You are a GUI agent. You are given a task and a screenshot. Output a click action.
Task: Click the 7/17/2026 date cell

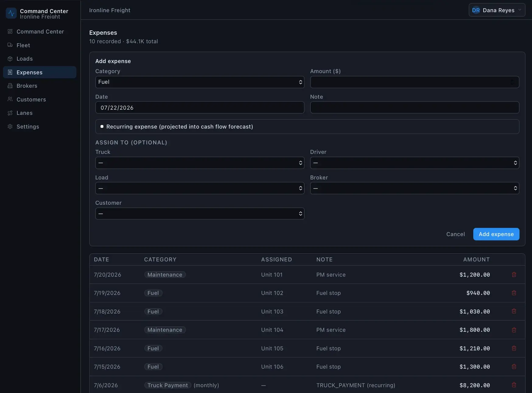pyautogui.click(x=107, y=330)
